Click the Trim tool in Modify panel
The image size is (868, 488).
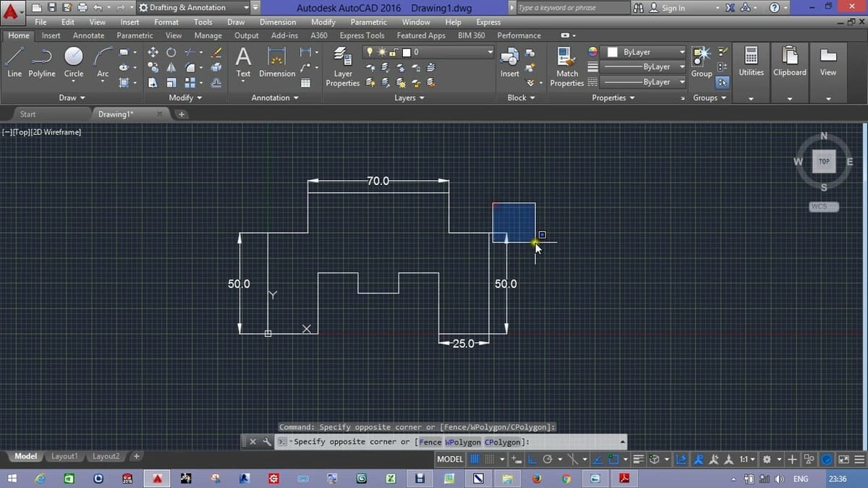pyautogui.click(x=190, y=53)
